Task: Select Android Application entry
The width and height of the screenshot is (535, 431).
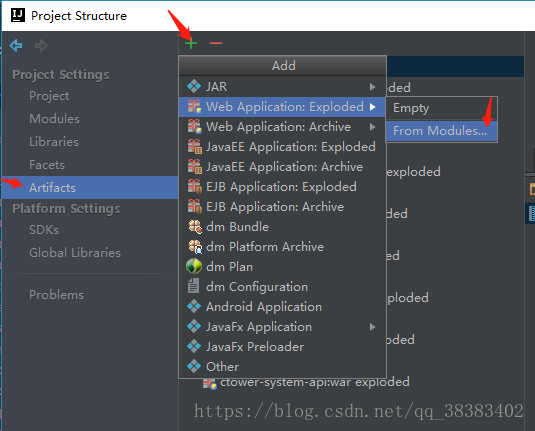Action: click(x=282, y=307)
